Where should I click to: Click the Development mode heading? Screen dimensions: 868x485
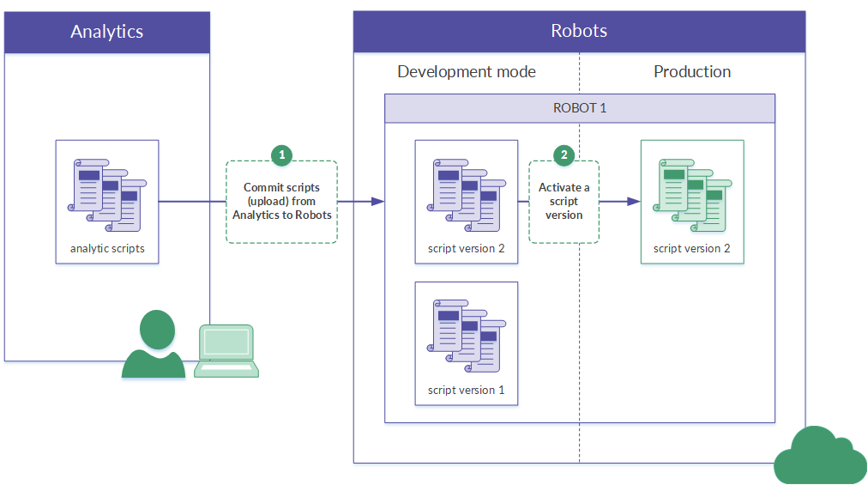[x=467, y=72]
